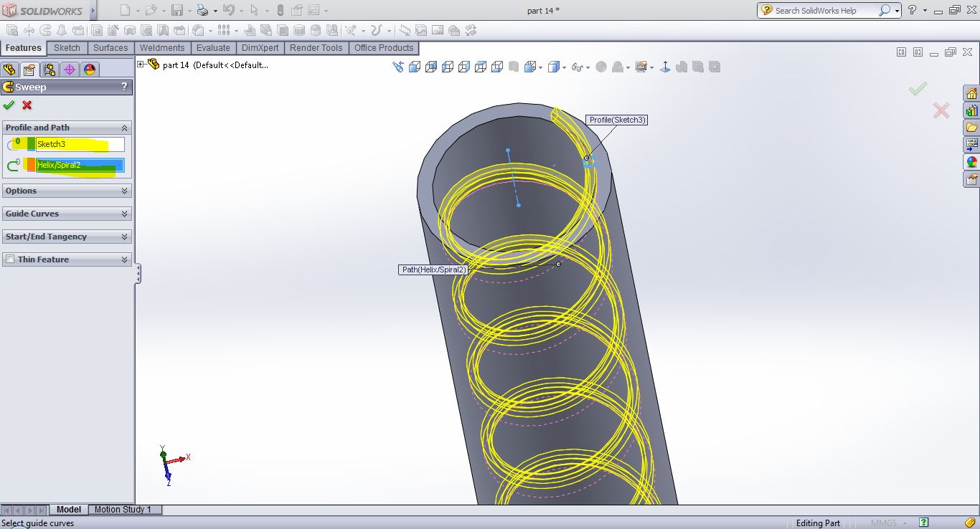The height and width of the screenshot is (529, 980).
Task: Click the Save icon in the top toolbar
Action: (176, 10)
